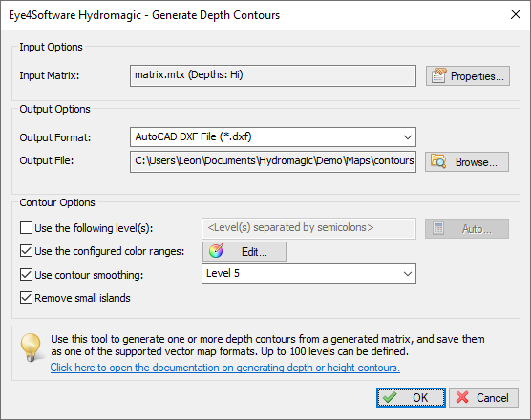Viewport: 531px width, 420px height.
Task: Uncheck 'Use the configured color ranges'
Action: pos(26,251)
